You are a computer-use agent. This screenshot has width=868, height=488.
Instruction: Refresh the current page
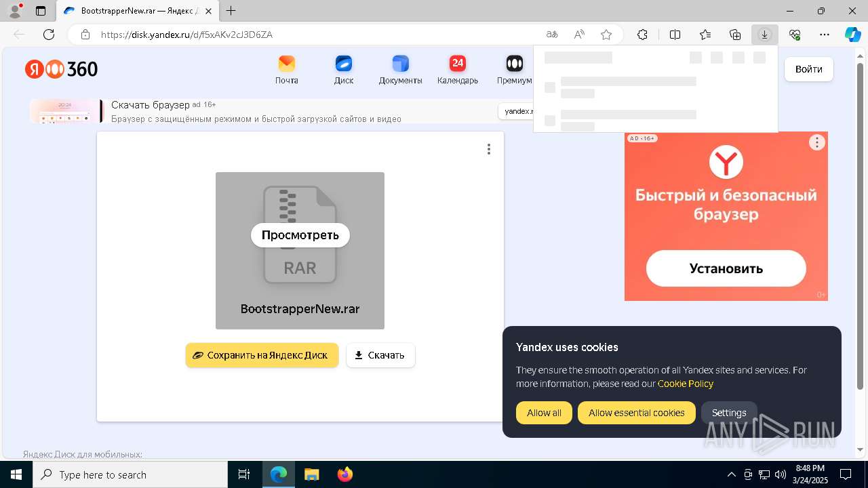(49, 35)
